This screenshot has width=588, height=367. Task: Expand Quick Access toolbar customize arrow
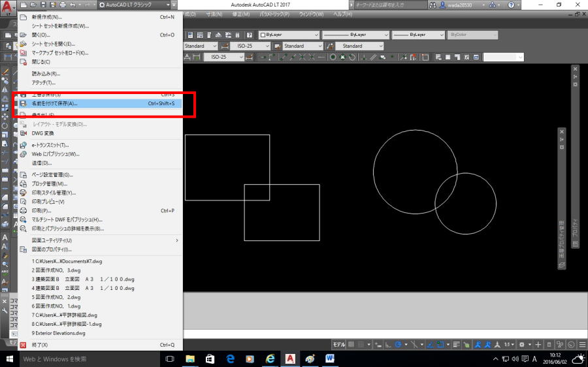pos(174,5)
